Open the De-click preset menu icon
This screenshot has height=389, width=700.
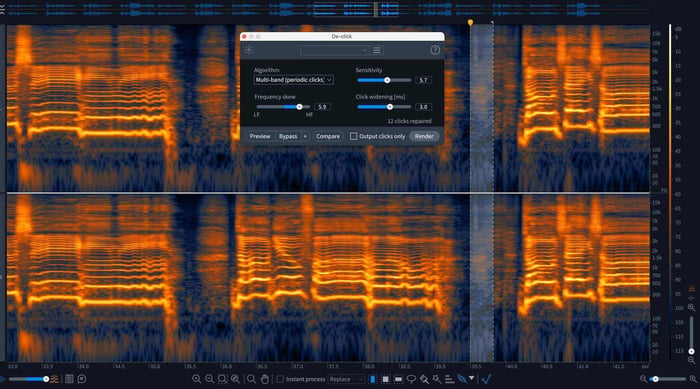coord(377,50)
